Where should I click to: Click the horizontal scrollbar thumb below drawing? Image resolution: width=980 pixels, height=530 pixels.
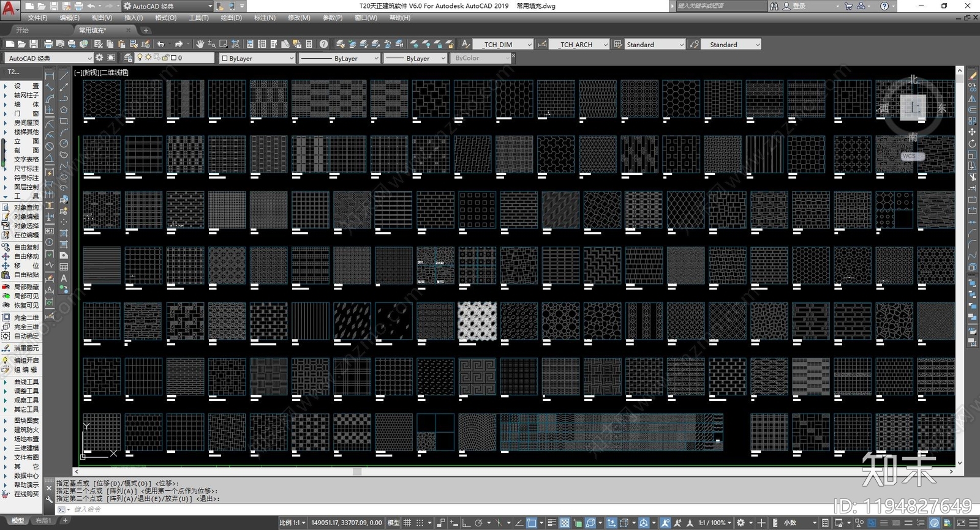(x=357, y=472)
